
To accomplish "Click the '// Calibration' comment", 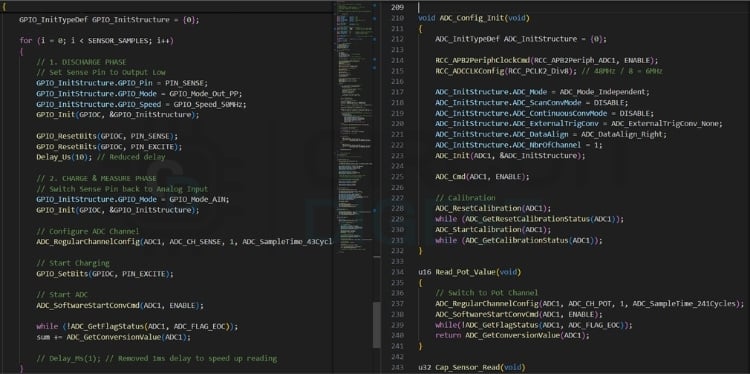I will [x=465, y=198].
